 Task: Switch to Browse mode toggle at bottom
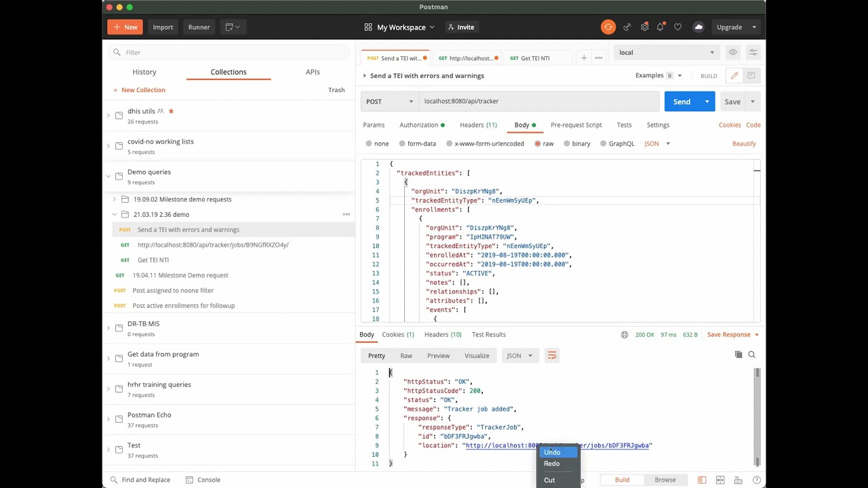[x=665, y=480]
